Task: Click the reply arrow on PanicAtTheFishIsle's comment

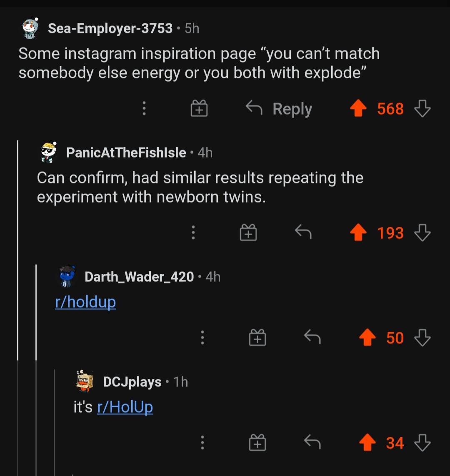Action: click(303, 232)
